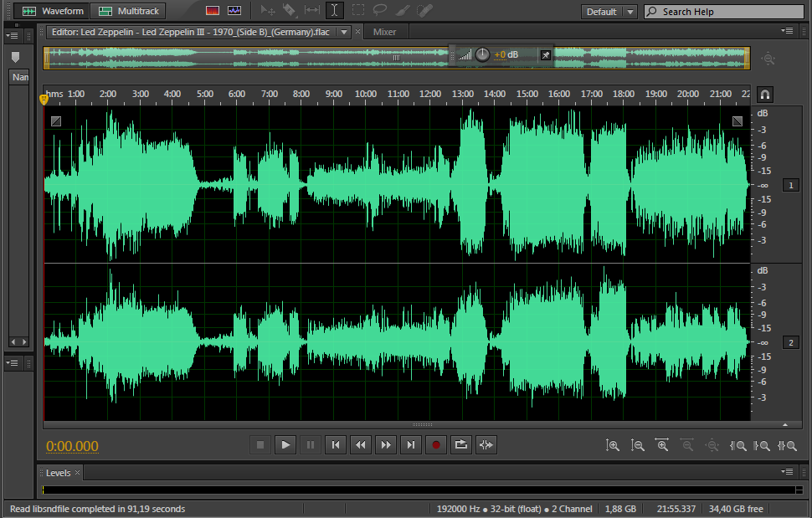This screenshot has height=518, width=812.
Task: Open the Default workspace dropdown
Action: point(609,12)
